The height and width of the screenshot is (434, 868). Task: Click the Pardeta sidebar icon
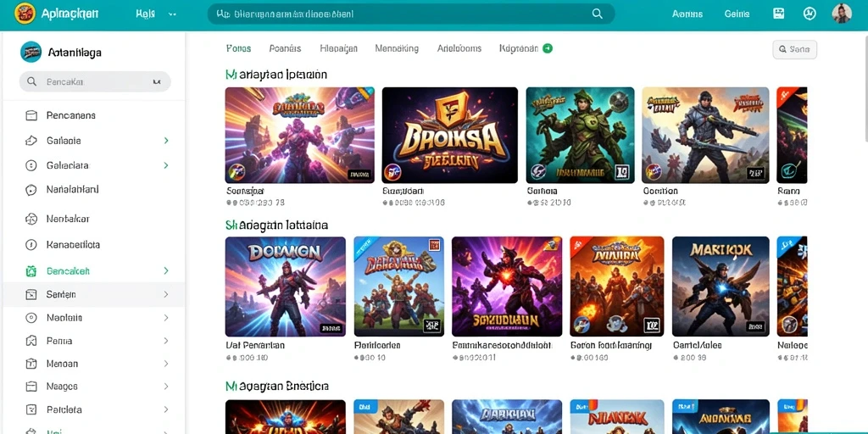(x=31, y=409)
